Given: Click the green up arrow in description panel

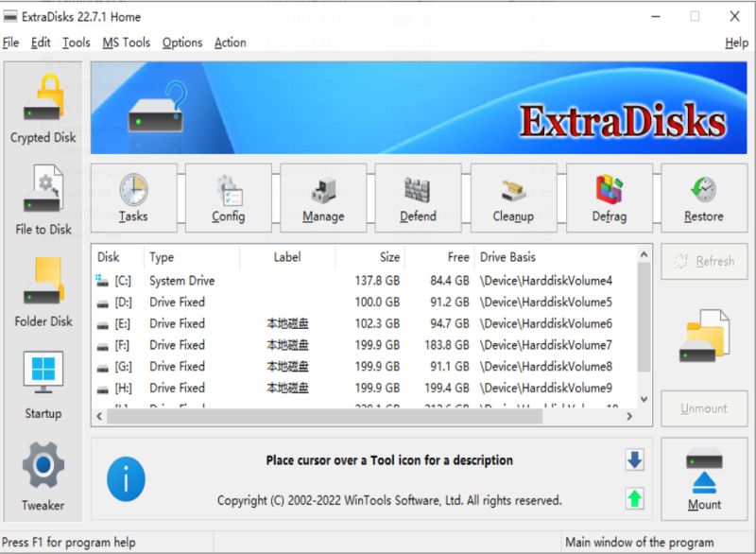Looking at the screenshot, I should click(634, 497).
